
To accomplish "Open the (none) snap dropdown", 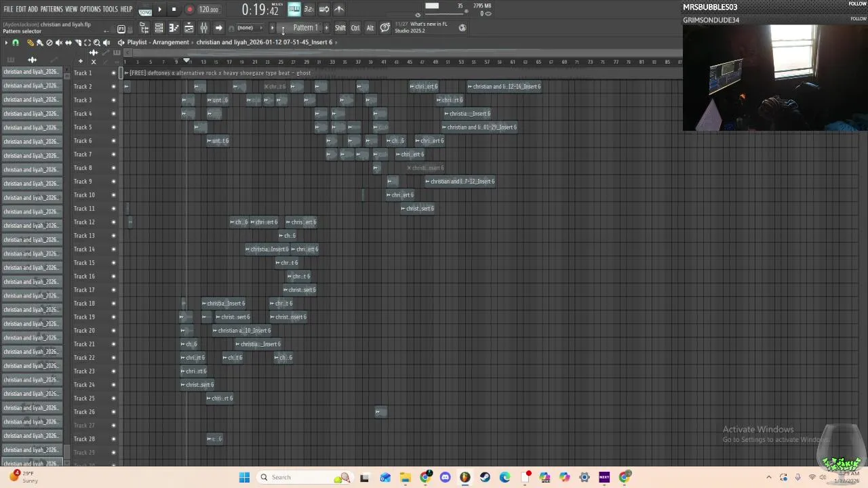I will coord(250,28).
